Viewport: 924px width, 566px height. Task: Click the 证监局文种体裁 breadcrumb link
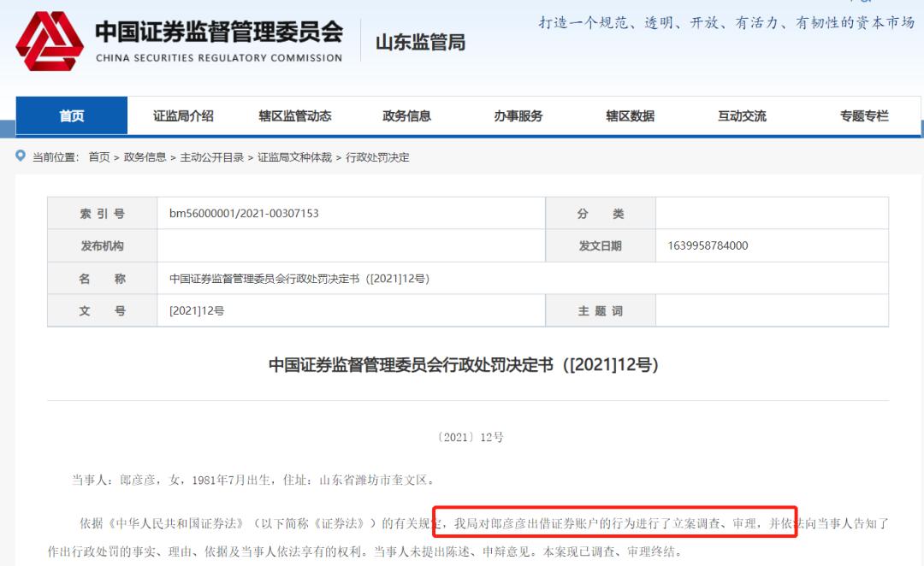tap(294, 157)
